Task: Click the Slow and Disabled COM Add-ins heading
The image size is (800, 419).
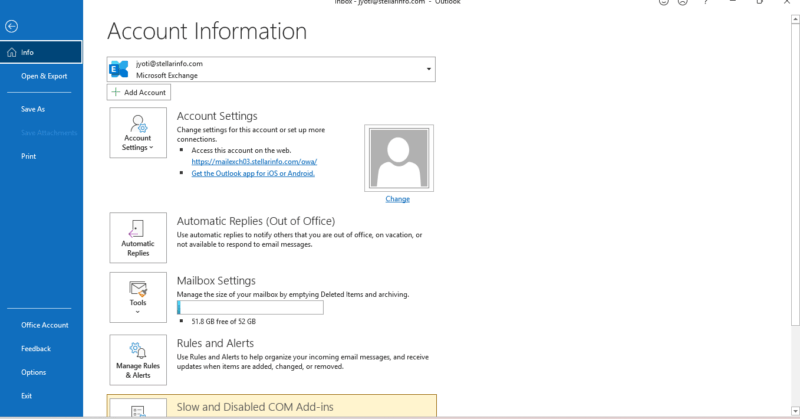Action: 255,407
